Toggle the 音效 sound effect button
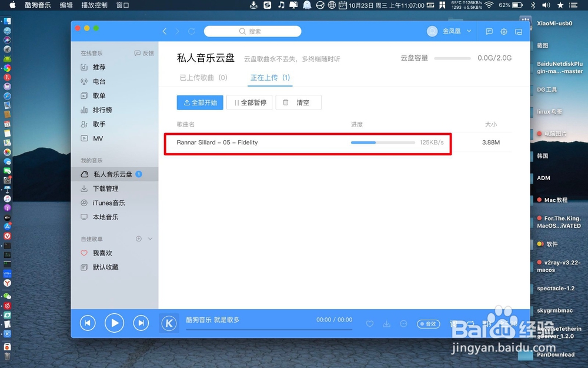Image resolution: width=588 pixels, height=368 pixels. tap(428, 324)
